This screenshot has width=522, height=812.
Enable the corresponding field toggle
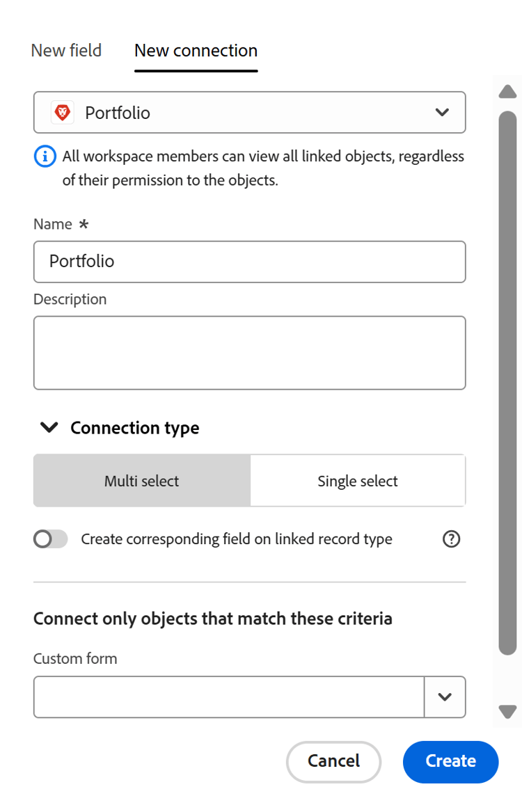(x=50, y=539)
